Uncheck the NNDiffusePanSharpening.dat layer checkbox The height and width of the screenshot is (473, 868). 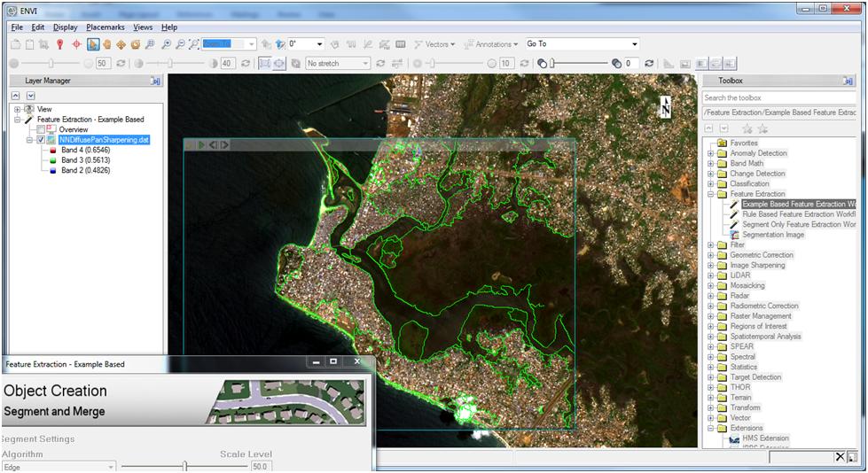coord(41,140)
